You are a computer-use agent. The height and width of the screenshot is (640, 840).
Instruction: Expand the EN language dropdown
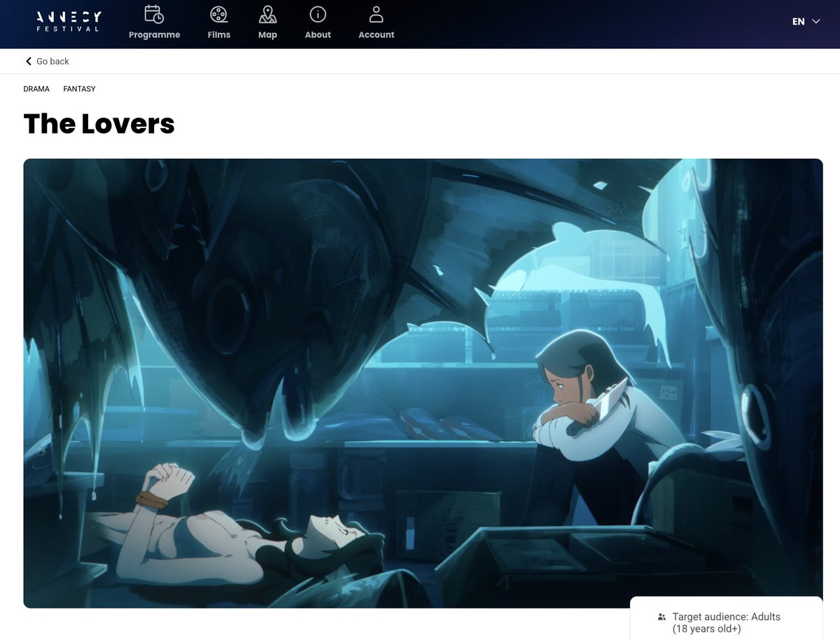point(806,22)
